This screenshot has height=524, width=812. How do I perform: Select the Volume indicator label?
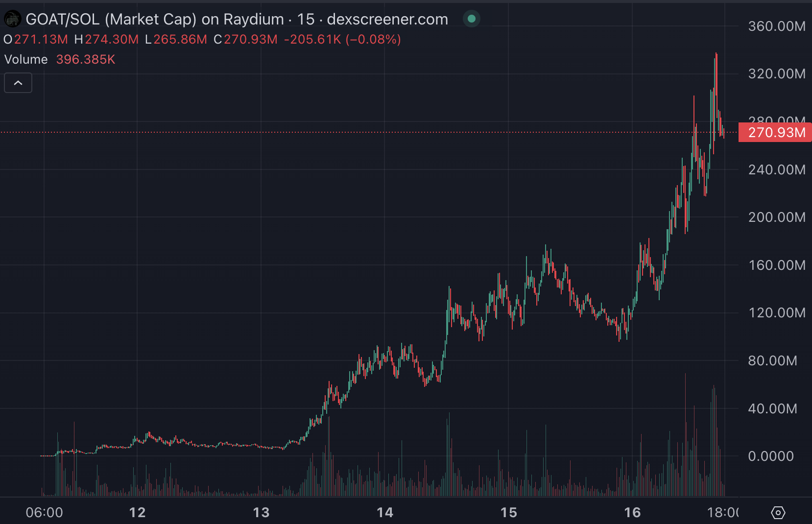[x=26, y=59]
